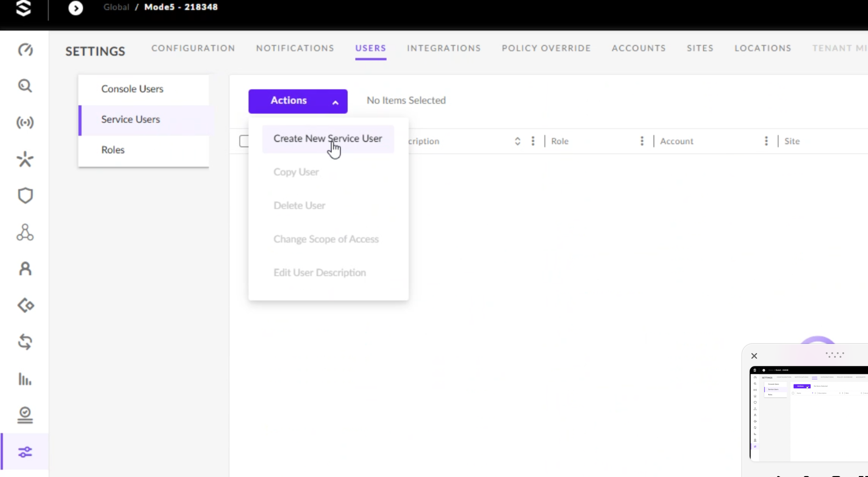Open the Account column options menu
Image resolution: width=868 pixels, height=477 pixels.
tap(766, 141)
